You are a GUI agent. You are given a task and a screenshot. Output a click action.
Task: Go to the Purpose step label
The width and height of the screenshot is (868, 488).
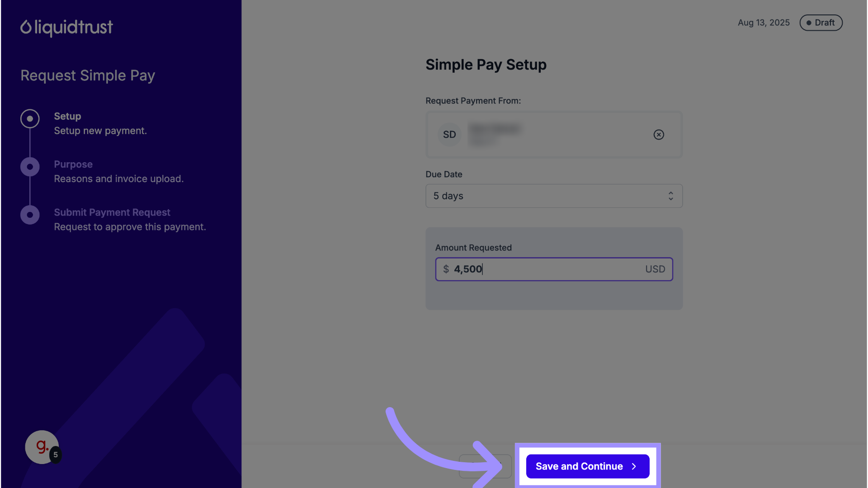click(73, 164)
